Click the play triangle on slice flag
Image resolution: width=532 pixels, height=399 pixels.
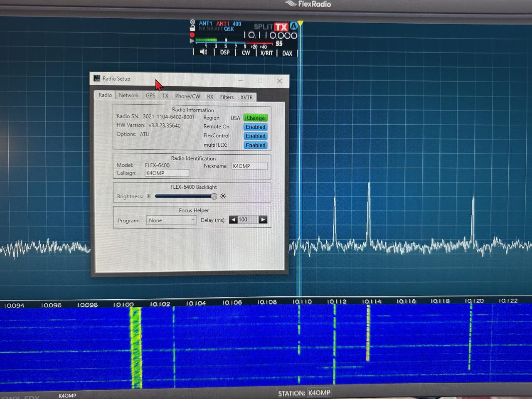click(x=192, y=41)
